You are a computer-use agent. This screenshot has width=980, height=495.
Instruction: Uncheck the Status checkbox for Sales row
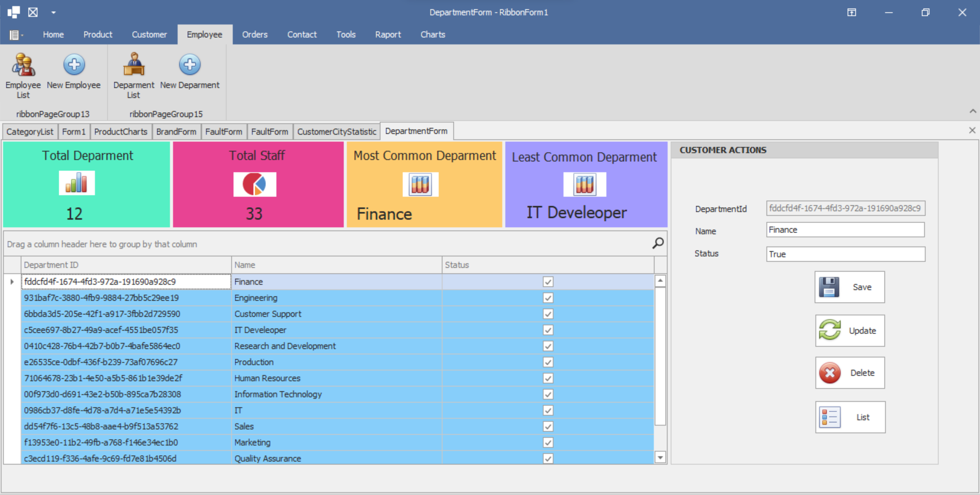pyautogui.click(x=548, y=427)
